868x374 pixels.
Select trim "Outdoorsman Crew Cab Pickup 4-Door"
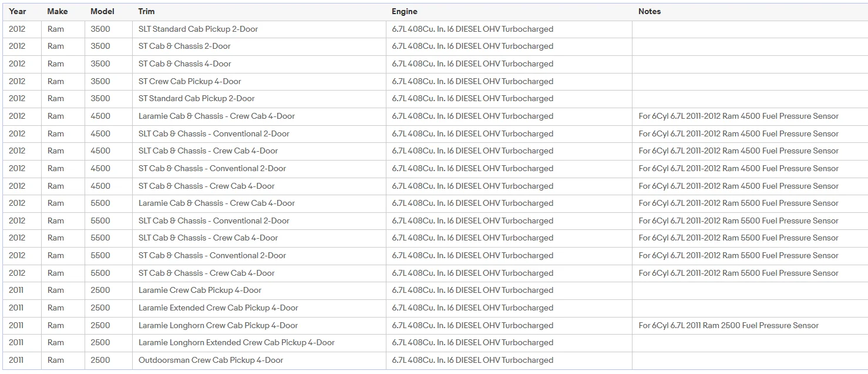pos(210,360)
